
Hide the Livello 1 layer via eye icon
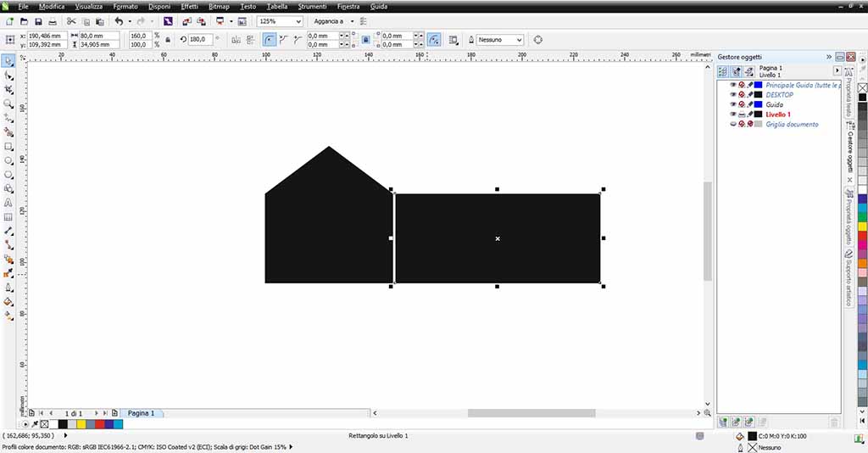[x=733, y=114]
